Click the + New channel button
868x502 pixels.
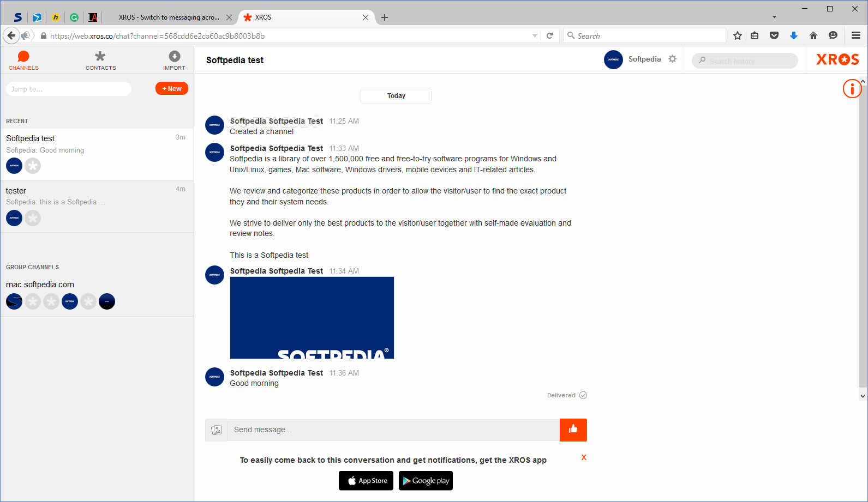click(x=172, y=88)
